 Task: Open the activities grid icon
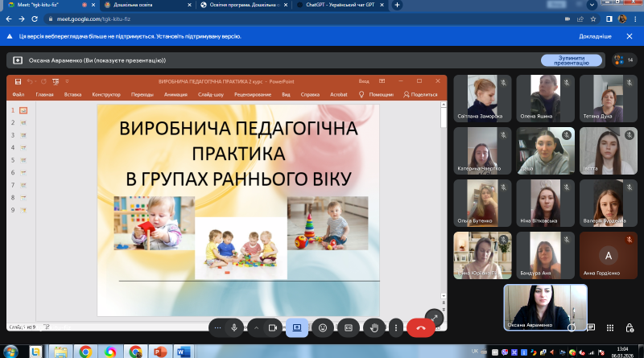(x=610, y=327)
